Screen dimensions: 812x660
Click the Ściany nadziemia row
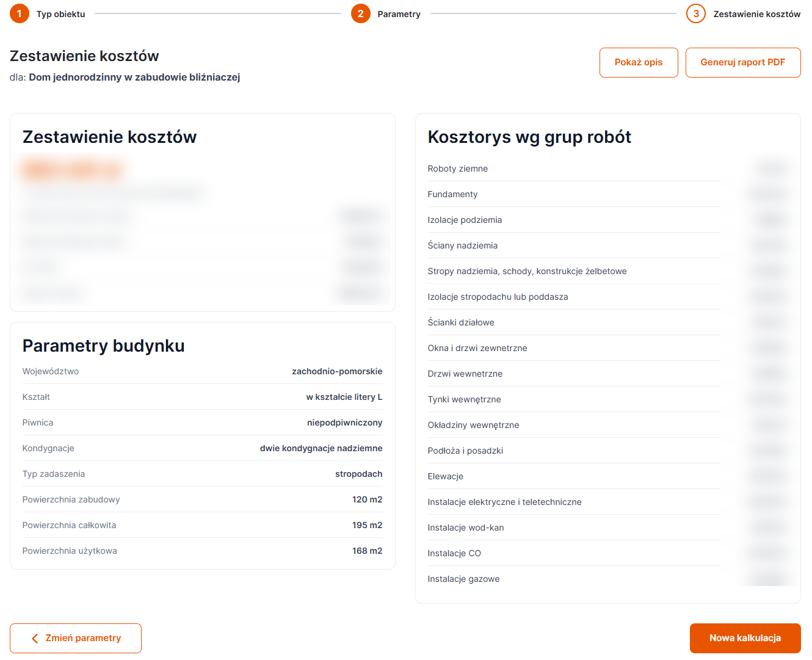click(607, 245)
